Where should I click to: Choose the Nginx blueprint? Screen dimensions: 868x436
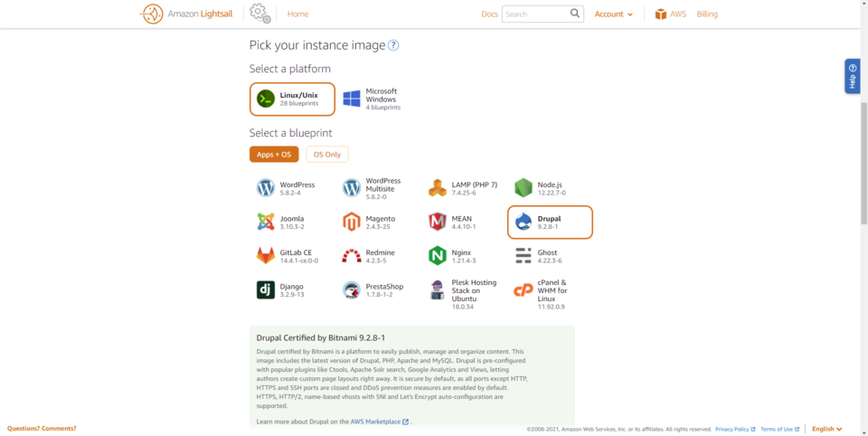click(464, 256)
